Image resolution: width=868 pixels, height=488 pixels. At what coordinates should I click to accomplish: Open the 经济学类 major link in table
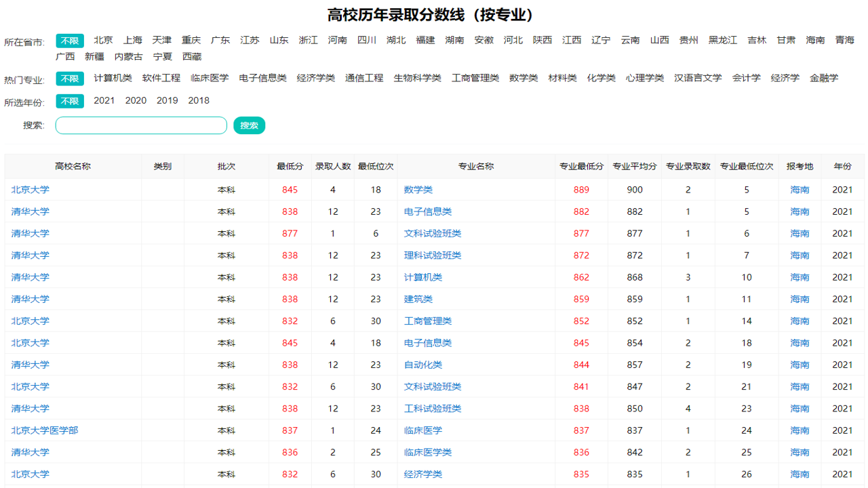(423, 474)
